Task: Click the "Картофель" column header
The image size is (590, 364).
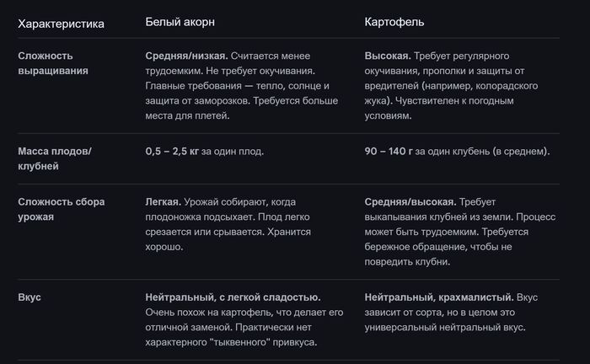Action: 394,23
